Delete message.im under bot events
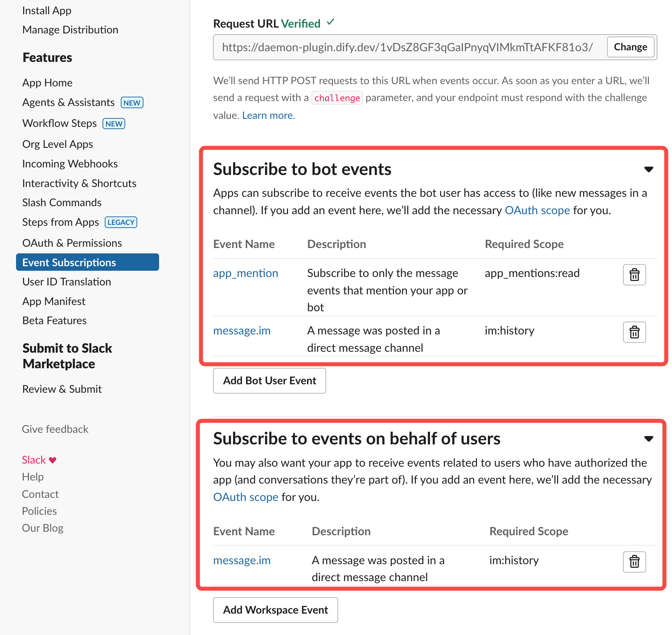This screenshot has height=635, width=672. pos(634,332)
